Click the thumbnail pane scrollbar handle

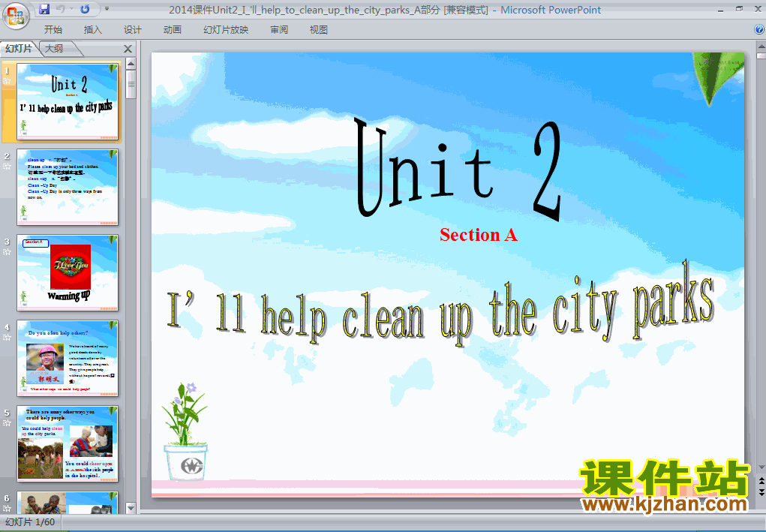point(131,85)
